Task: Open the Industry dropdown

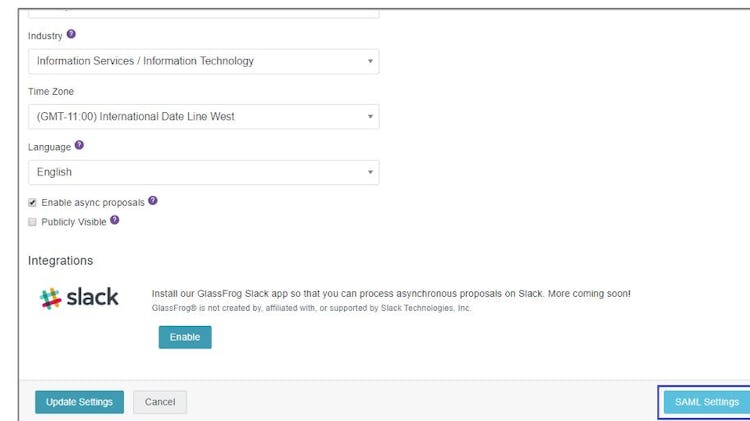Action: tap(203, 61)
